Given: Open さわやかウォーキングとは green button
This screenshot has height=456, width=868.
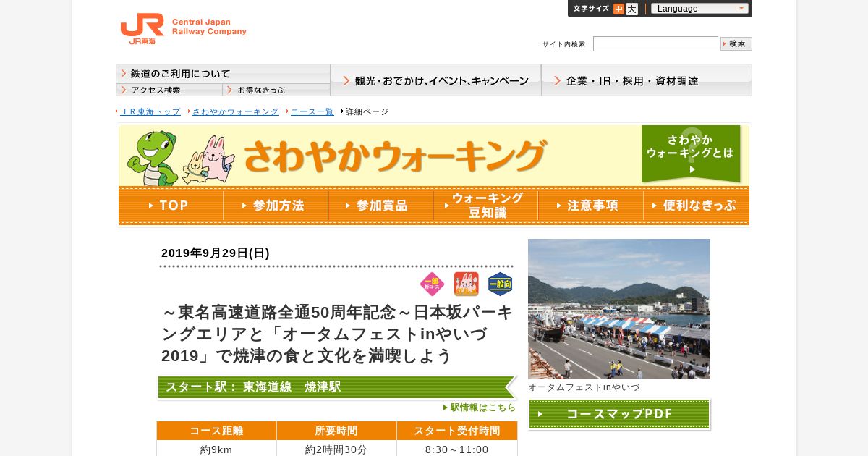Looking at the screenshot, I should [x=692, y=153].
